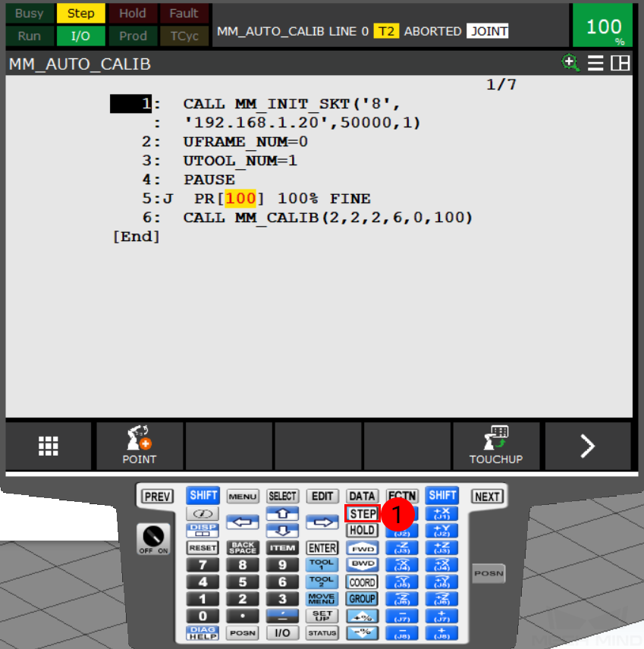Click the DIAG HELP key

(x=203, y=633)
